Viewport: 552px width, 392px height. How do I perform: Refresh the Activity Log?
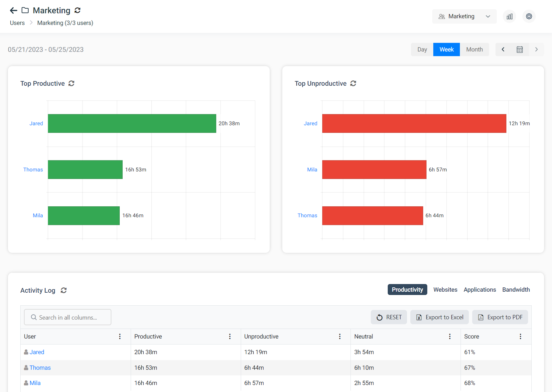click(64, 290)
